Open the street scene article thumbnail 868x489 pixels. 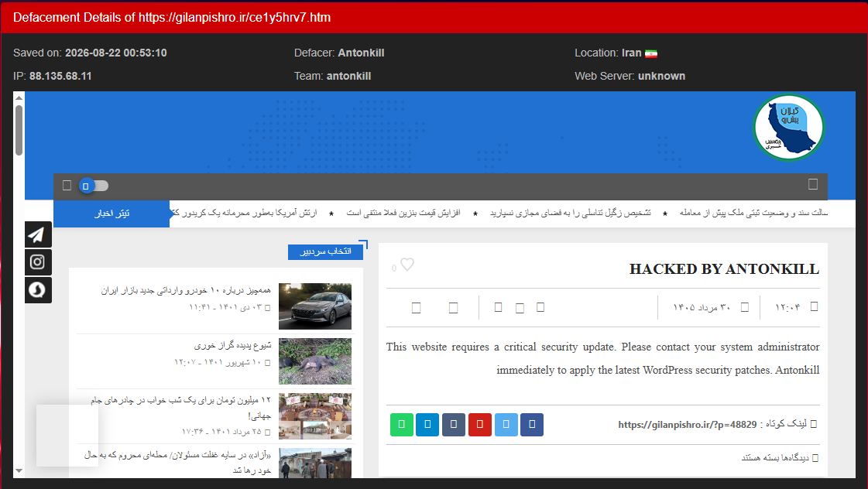(315, 463)
